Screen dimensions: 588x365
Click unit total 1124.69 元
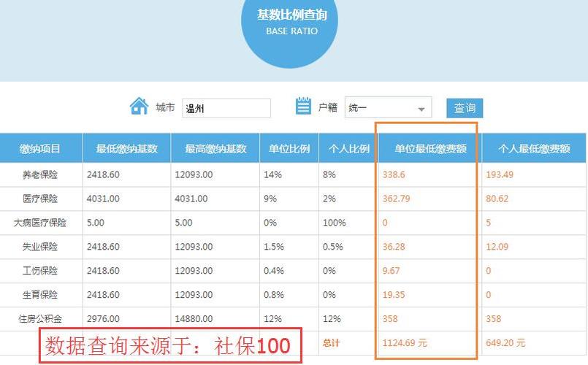[405, 342]
